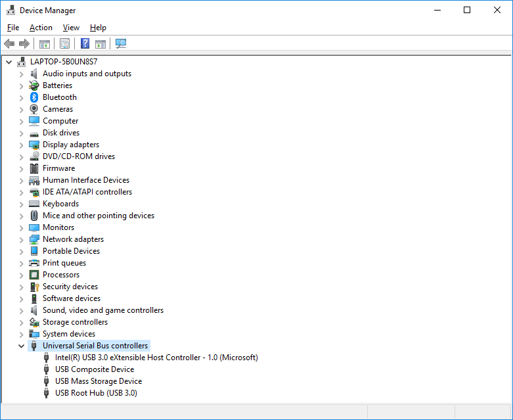Click the blue Help question mark icon
The image size is (513, 420).
point(85,44)
